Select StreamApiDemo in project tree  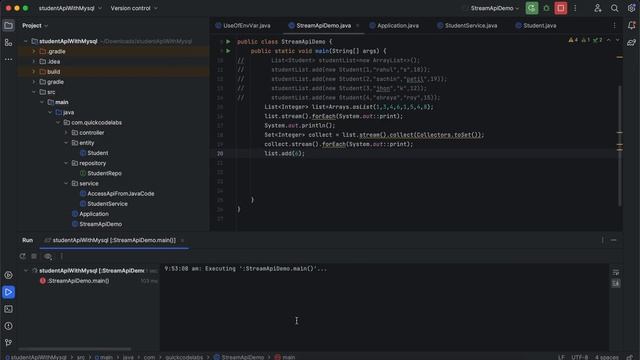click(100, 224)
